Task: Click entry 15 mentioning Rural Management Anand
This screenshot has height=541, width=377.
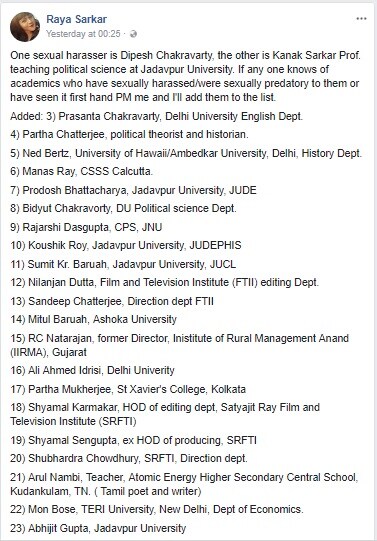Action: [179, 345]
